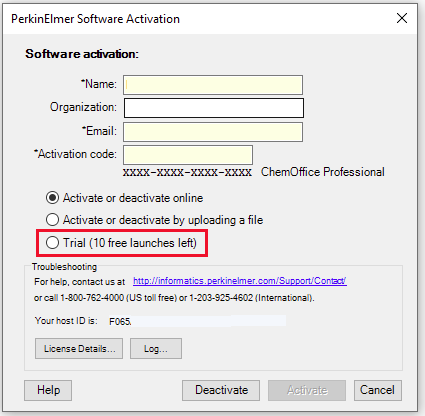Click the host ID value F065

[120, 322]
